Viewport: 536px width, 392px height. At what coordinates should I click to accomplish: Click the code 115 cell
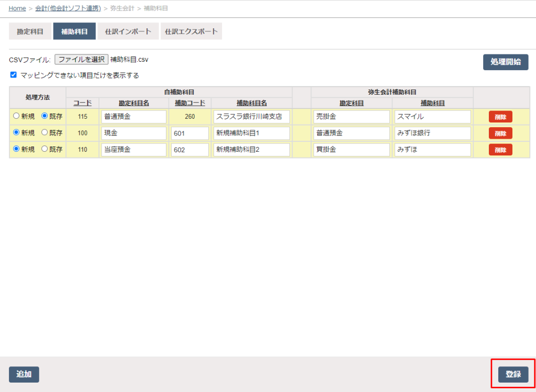82,117
